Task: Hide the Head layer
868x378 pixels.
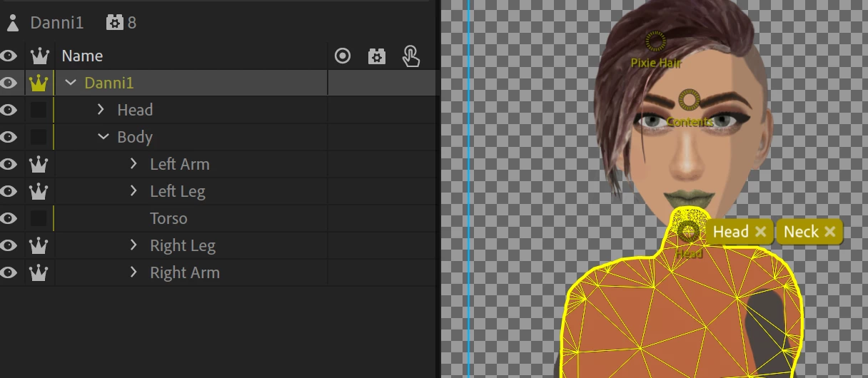Action: pyautogui.click(x=9, y=110)
